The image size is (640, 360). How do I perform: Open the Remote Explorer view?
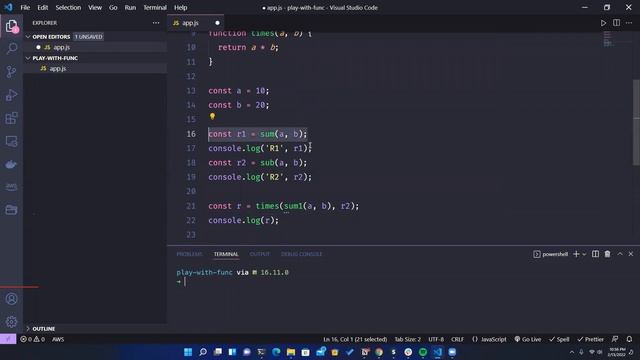tap(11, 141)
